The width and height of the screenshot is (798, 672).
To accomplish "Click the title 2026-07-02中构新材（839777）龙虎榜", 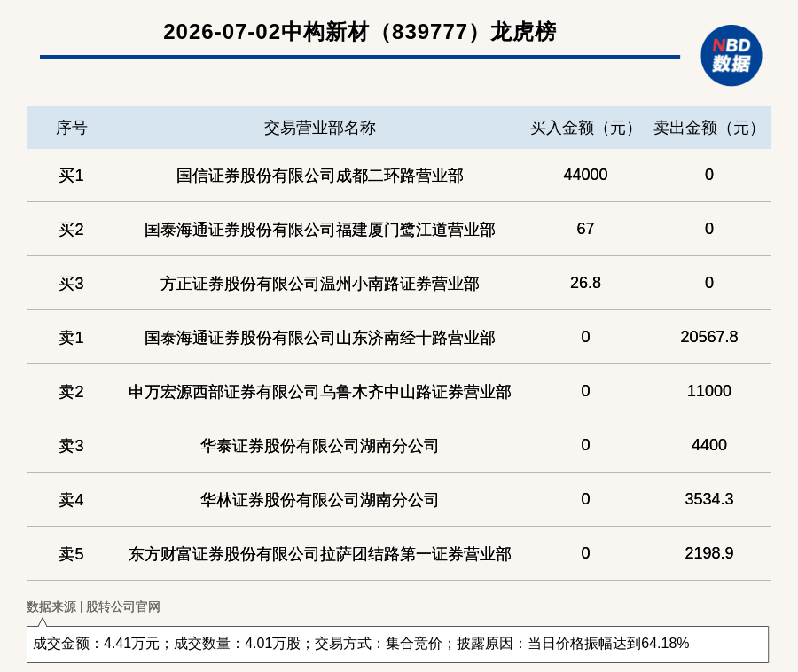I will [360, 32].
